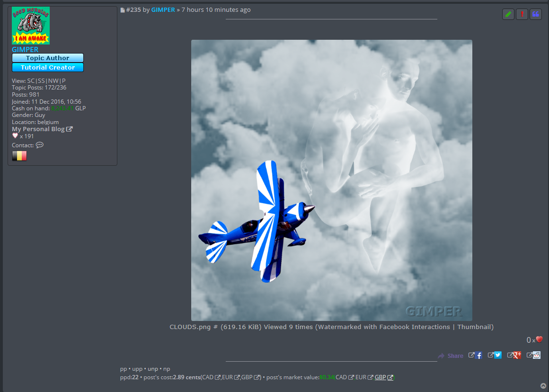Screen dimensions: 549x392
Task: Click the 'Joined: 11 Dec 2016, 10:56' text
Action: coord(46,102)
